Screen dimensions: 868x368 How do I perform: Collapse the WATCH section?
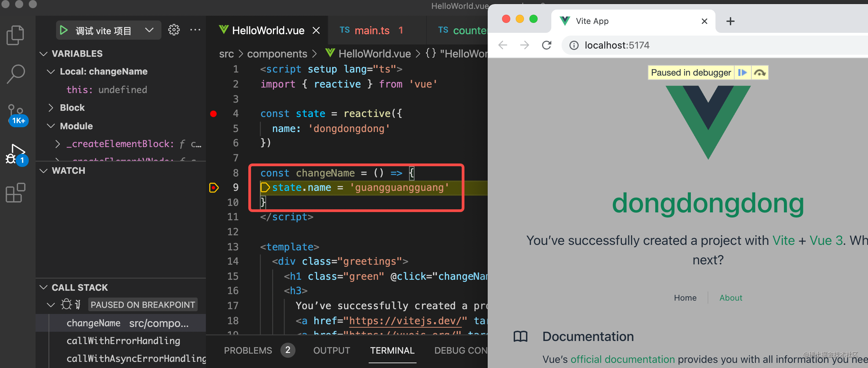pyautogui.click(x=44, y=171)
